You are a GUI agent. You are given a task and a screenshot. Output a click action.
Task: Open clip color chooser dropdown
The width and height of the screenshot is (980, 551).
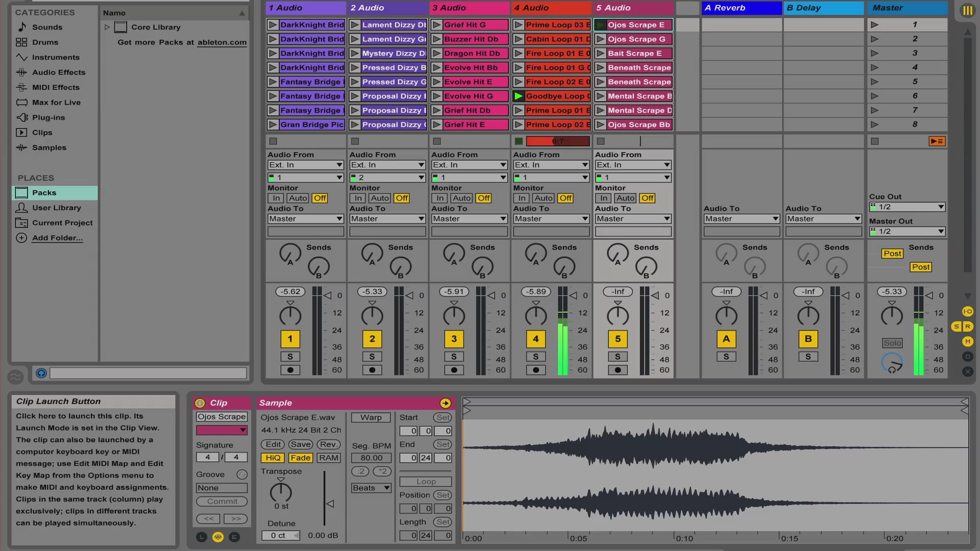point(222,430)
